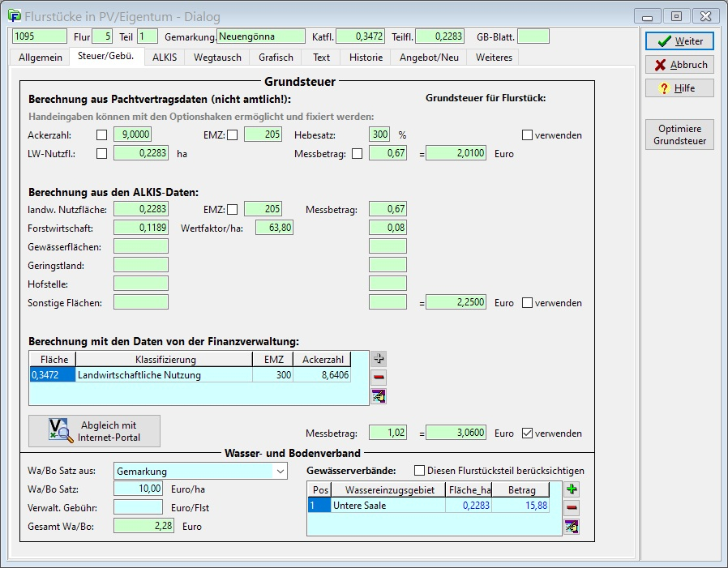Uncheck verwenden for Finanzverwaltung calculation
728x568 pixels.
[528, 433]
